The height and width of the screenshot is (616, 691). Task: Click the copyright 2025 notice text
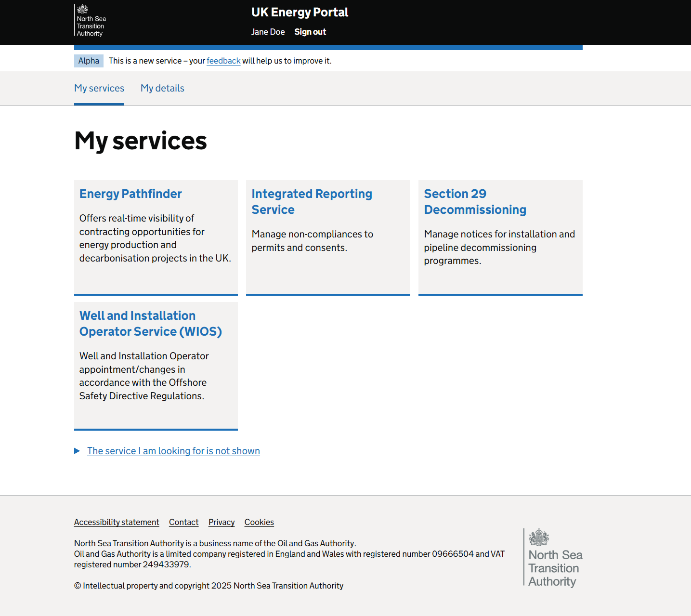[209, 586]
